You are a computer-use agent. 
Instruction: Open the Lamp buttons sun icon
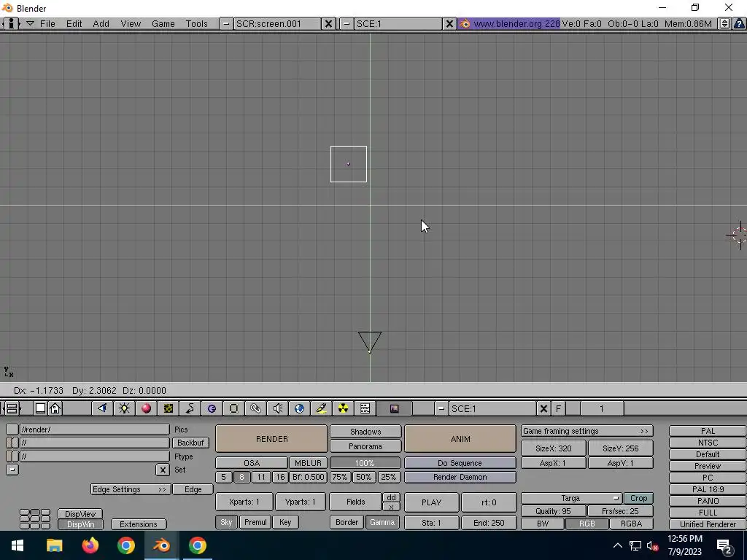[124, 408]
